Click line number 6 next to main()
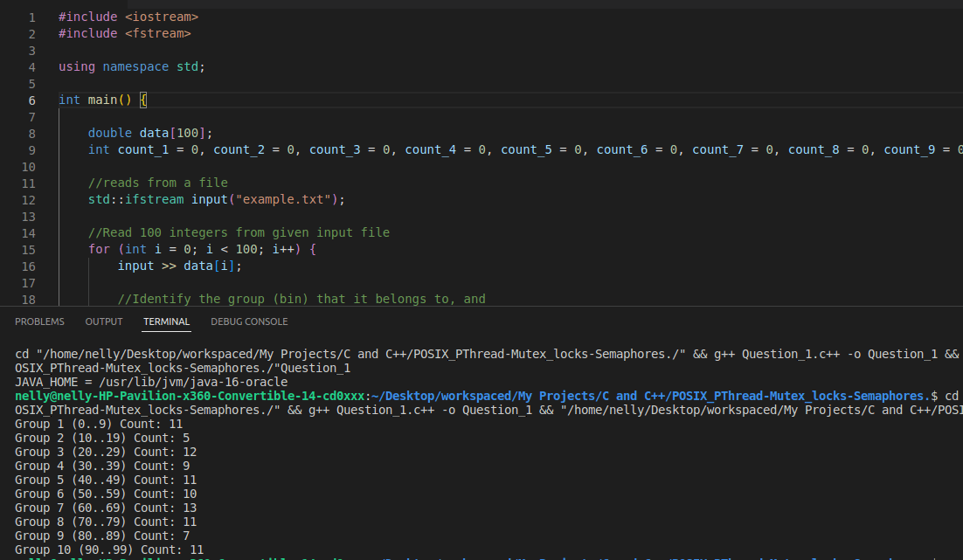The image size is (963, 560). click(x=31, y=100)
